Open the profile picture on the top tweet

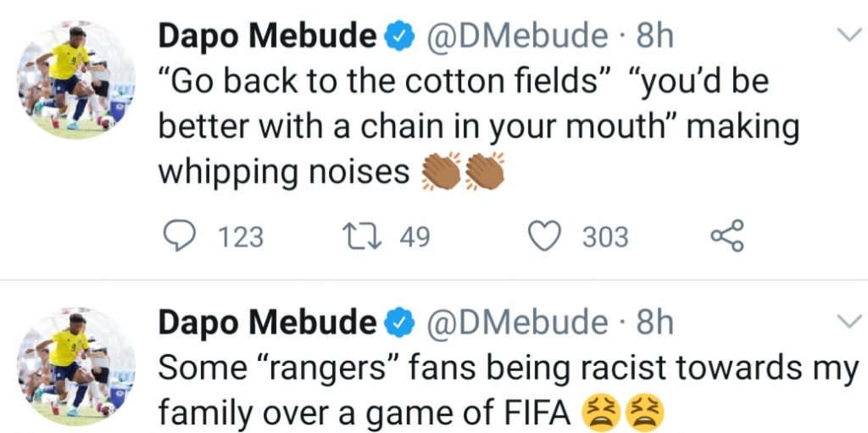point(75,80)
